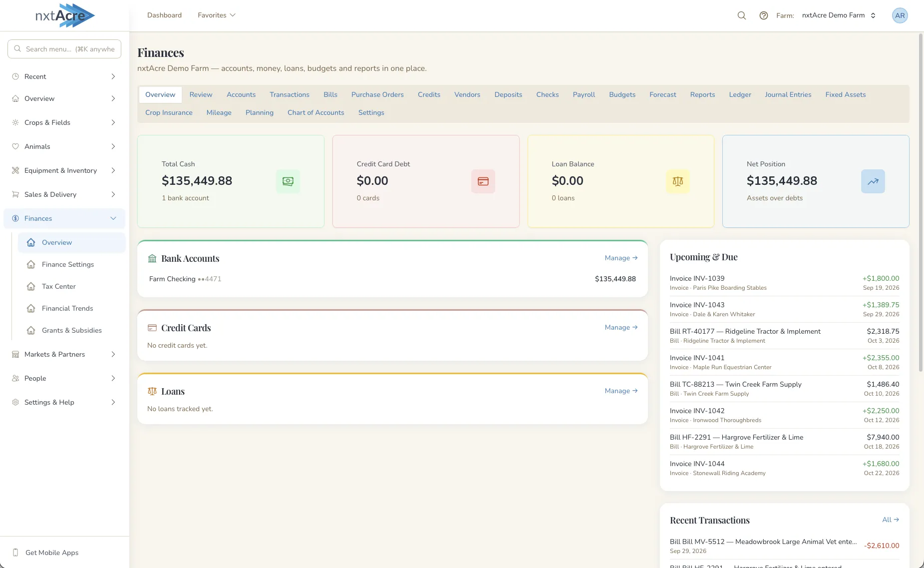924x568 pixels.
Task: Click the Tax Center house icon
Action: [31, 286]
